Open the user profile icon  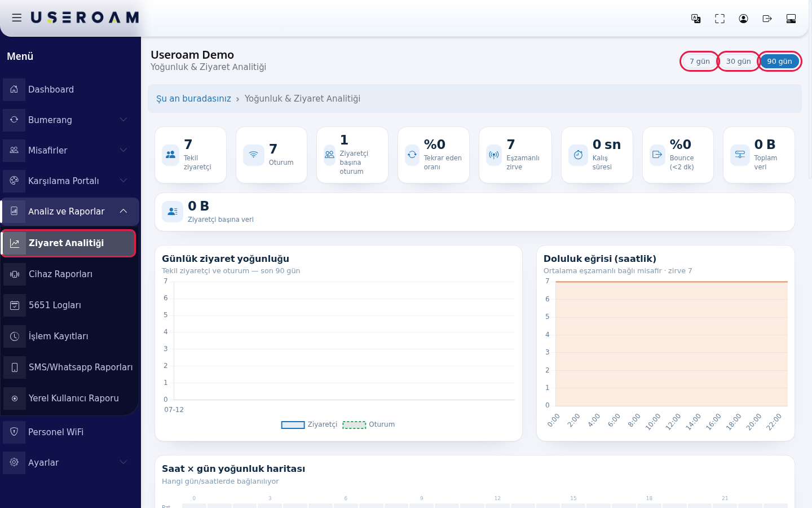pyautogui.click(x=743, y=19)
